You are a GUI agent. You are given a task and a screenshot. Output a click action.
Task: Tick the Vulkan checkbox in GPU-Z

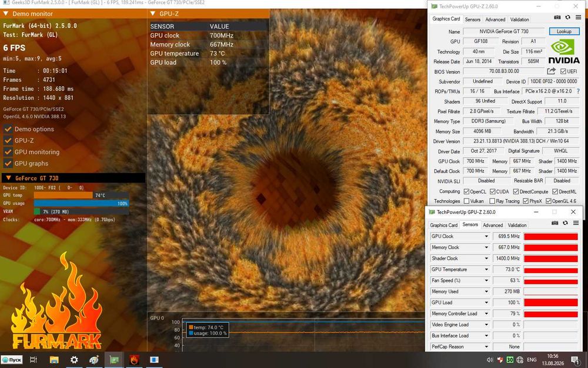coord(466,201)
